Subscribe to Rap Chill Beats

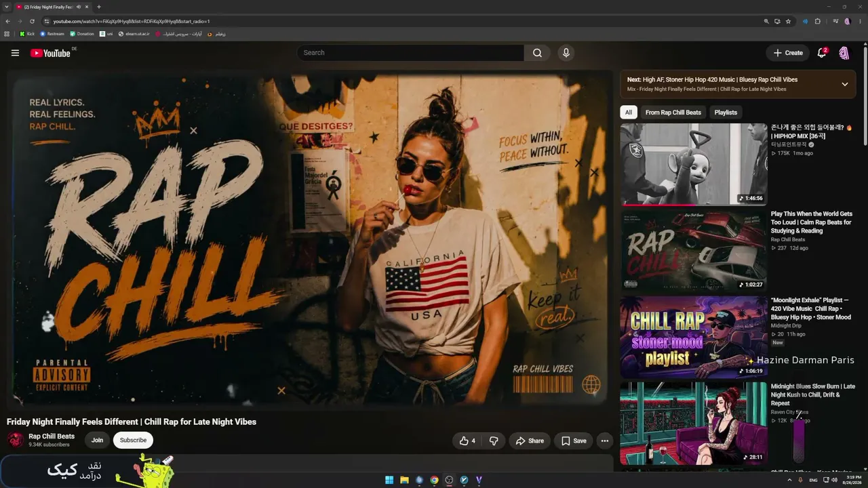(133, 441)
